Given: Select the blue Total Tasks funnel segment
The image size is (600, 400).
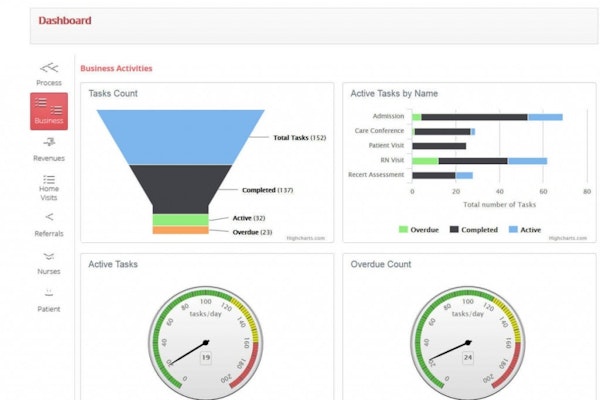Looking at the screenshot, I should tap(180, 136).
